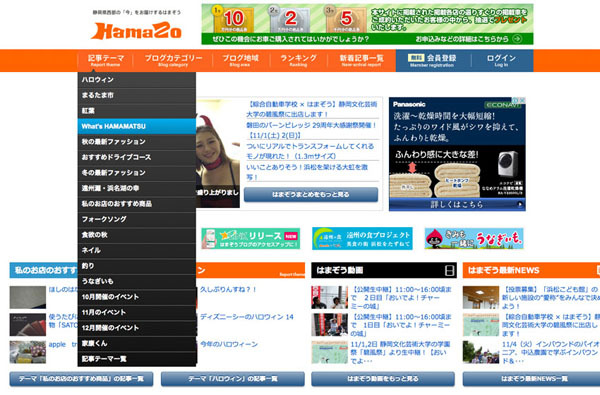The image size is (600, 395).
Task: Select 11月のイベント menu entry
Action: pyautogui.click(x=137, y=312)
